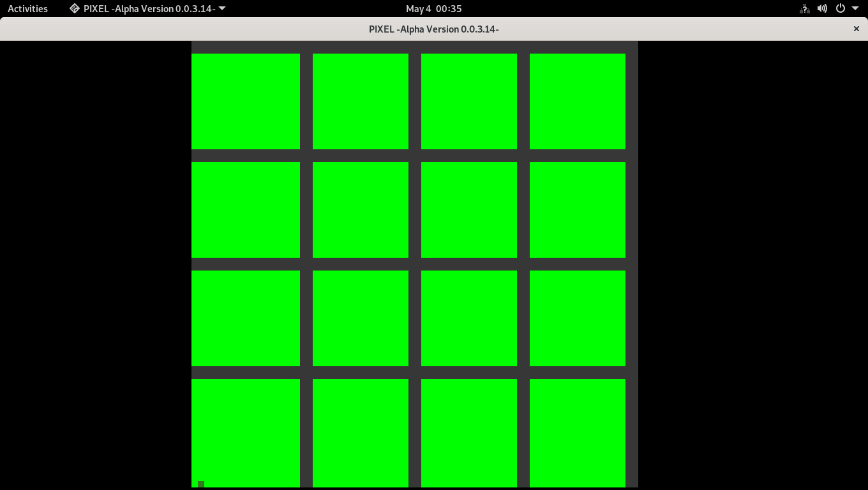Click the green tile in first row, fourth column
This screenshot has width=868, height=490.
(578, 101)
